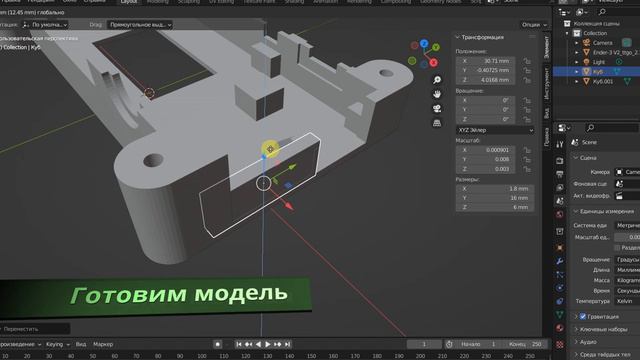
Task: Toggle camera view icon in viewport
Action: tap(437, 109)
